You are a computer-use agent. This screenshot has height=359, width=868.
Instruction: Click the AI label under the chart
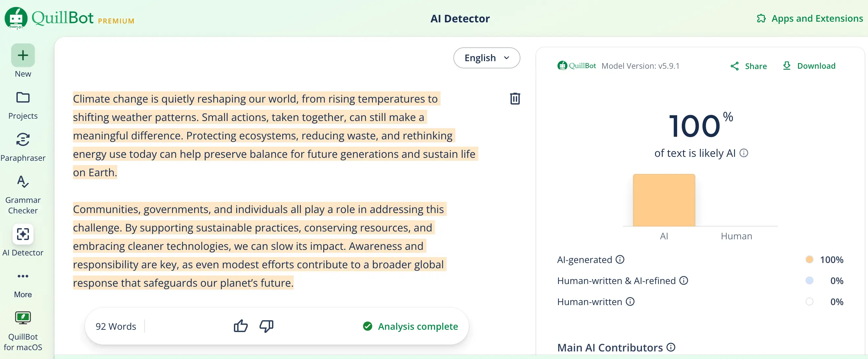point(663,236)
